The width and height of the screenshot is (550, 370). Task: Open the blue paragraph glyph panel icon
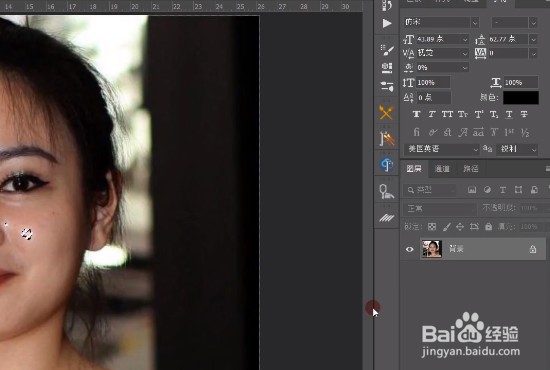(387, 164)
